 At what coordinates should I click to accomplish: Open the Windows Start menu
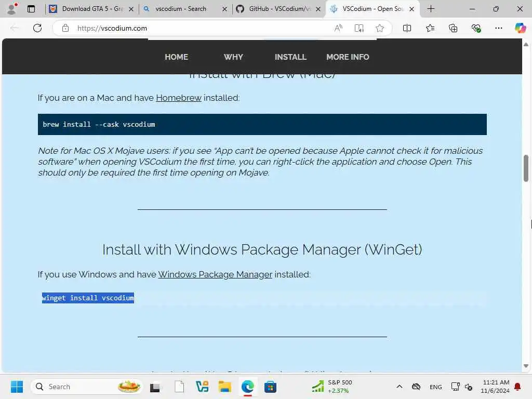(x=17, y=387)
